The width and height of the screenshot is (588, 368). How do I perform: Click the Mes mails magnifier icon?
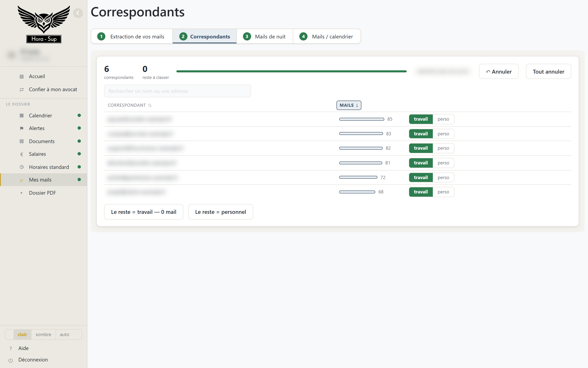tap(22, 180)
